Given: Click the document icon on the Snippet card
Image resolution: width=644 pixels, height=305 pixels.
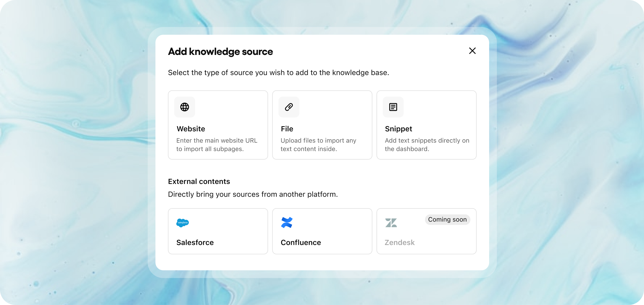Looking at the screenshot, I should pyautogui.click(x=393, y=107).
